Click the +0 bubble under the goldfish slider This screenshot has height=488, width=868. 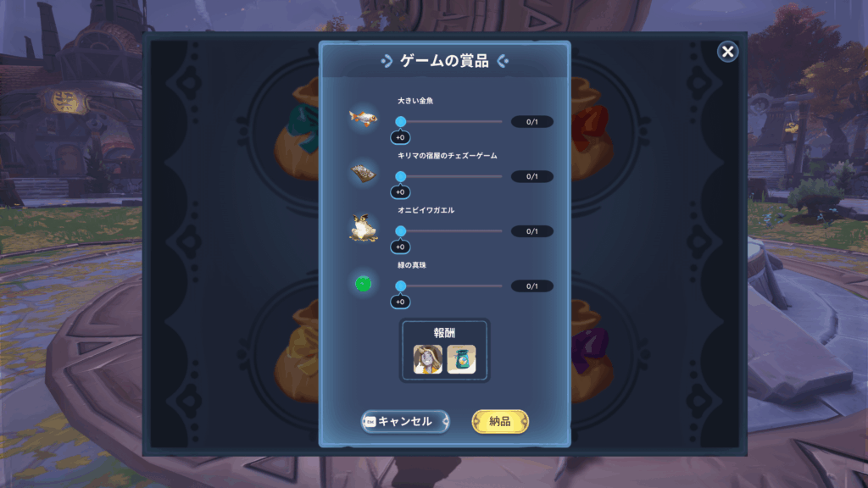(400, 137)
